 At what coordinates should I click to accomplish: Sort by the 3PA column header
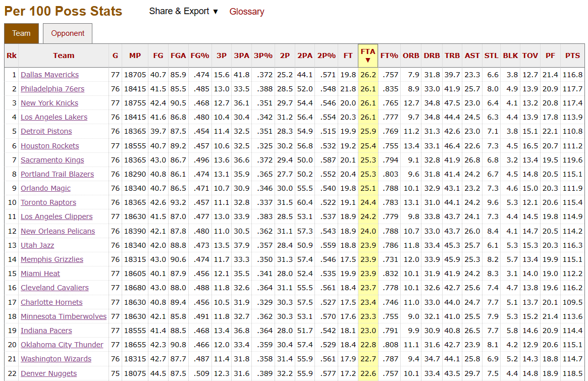241,56
